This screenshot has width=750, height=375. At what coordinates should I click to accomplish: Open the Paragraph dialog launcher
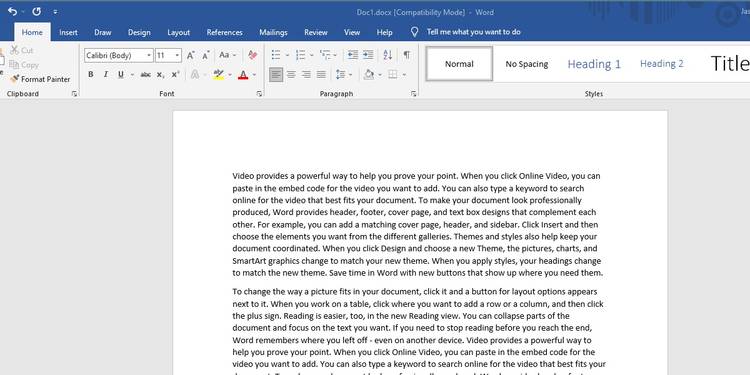pyautogui.click(x=413, y=94)
